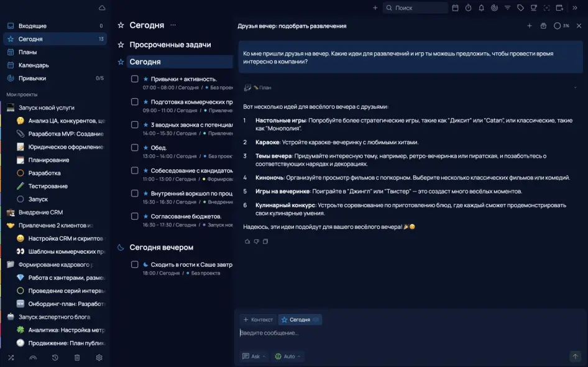Open trash bin in sidebar footer

click(77, 358)
